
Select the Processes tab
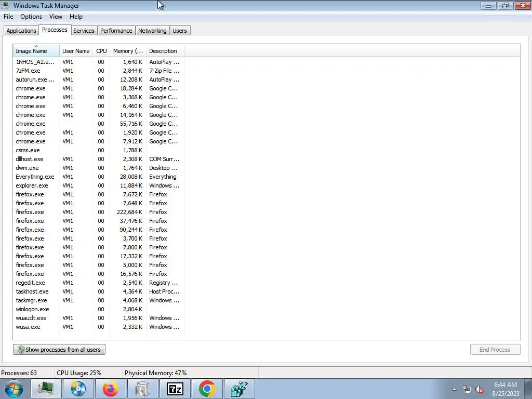click(x=55, y=30)
